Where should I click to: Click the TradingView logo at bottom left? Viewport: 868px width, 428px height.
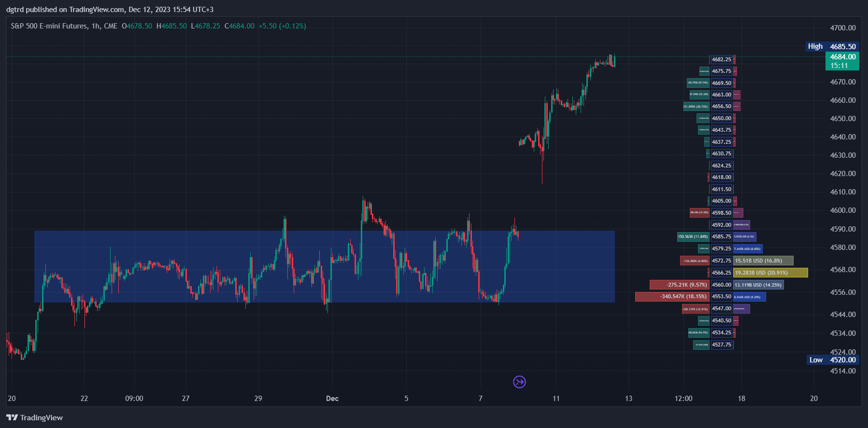coord(34,417)
